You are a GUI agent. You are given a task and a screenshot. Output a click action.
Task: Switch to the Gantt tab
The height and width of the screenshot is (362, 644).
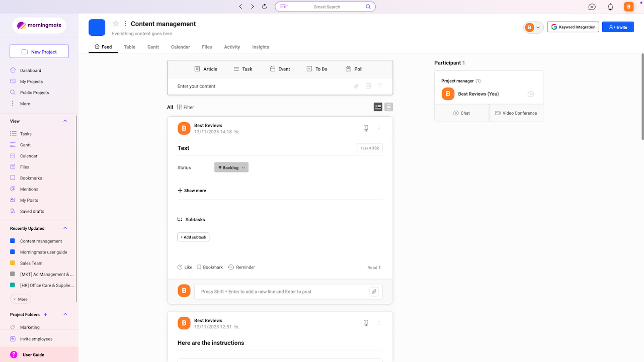(153, 47)
